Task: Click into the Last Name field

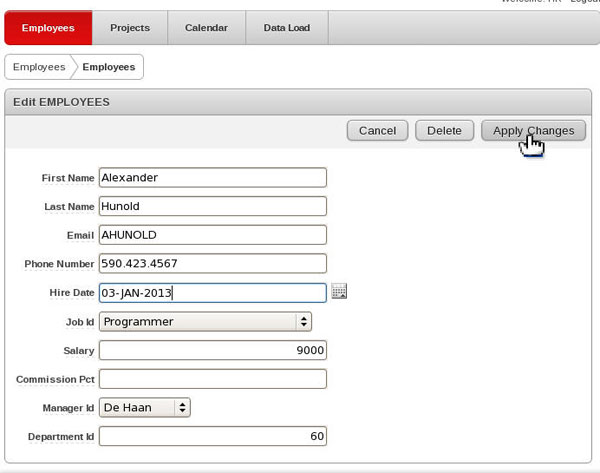Action: point(213,206)
